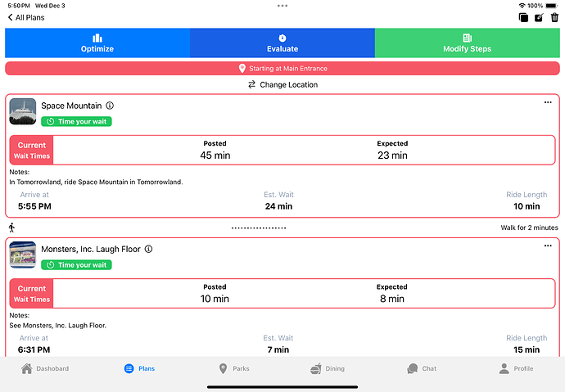565x392 pixels.
Task: Open the Chat tab
Action: point(421,368)
